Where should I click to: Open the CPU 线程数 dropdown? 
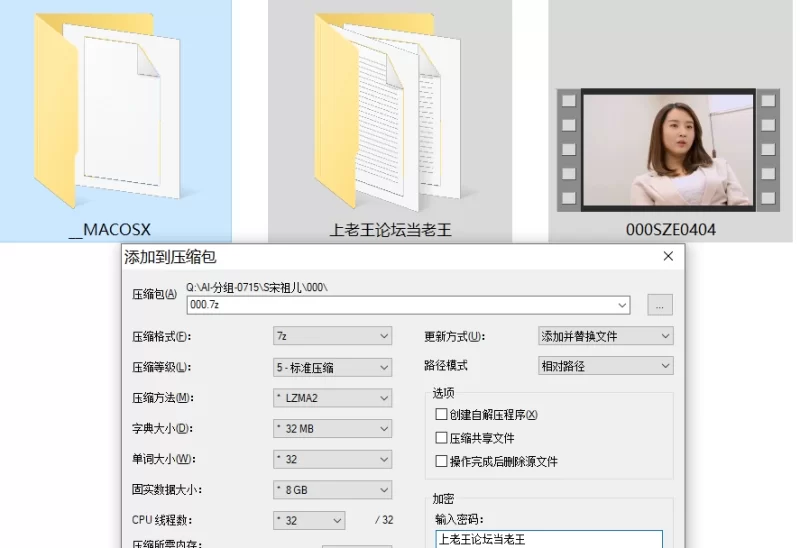click(x=309, y=521)
